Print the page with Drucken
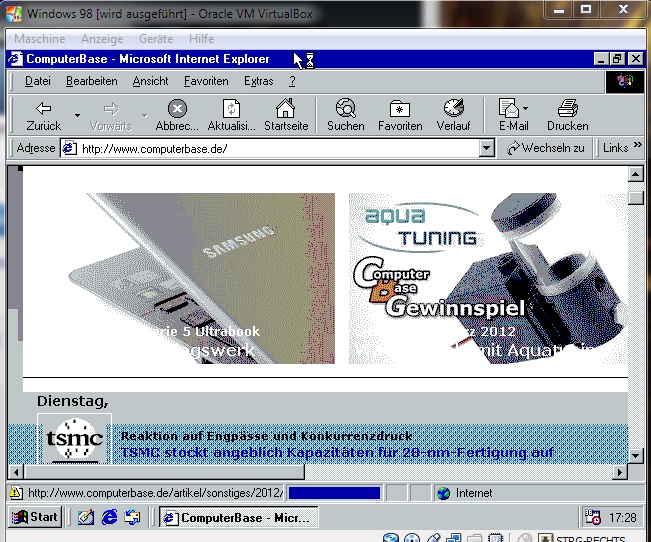 coord(567,115)
